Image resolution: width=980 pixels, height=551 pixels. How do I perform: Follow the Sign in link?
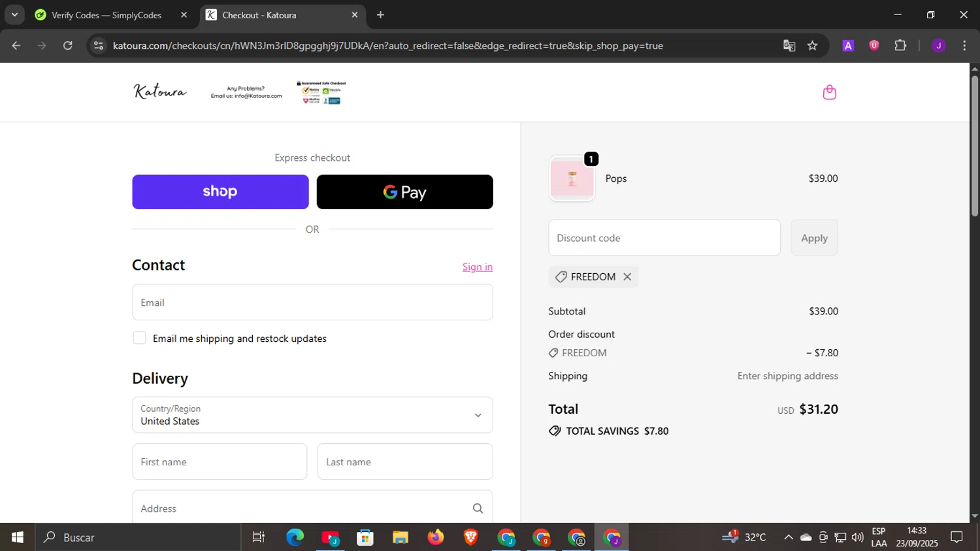tap(478, 267)
